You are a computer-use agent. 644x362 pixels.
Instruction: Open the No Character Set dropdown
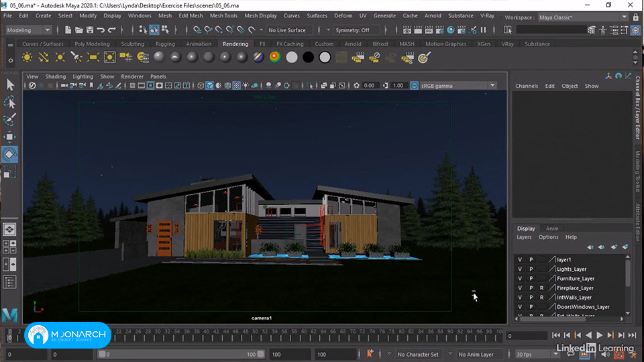click(418, 354)
